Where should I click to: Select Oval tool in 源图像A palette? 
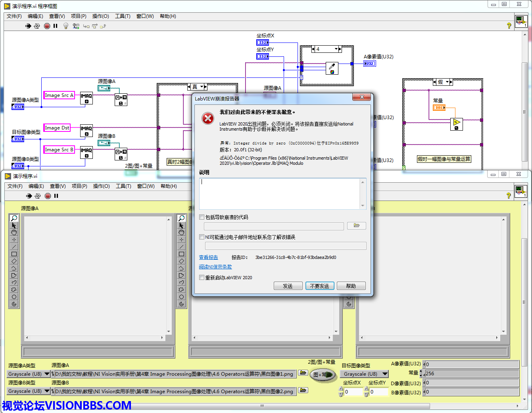point(14,297)
